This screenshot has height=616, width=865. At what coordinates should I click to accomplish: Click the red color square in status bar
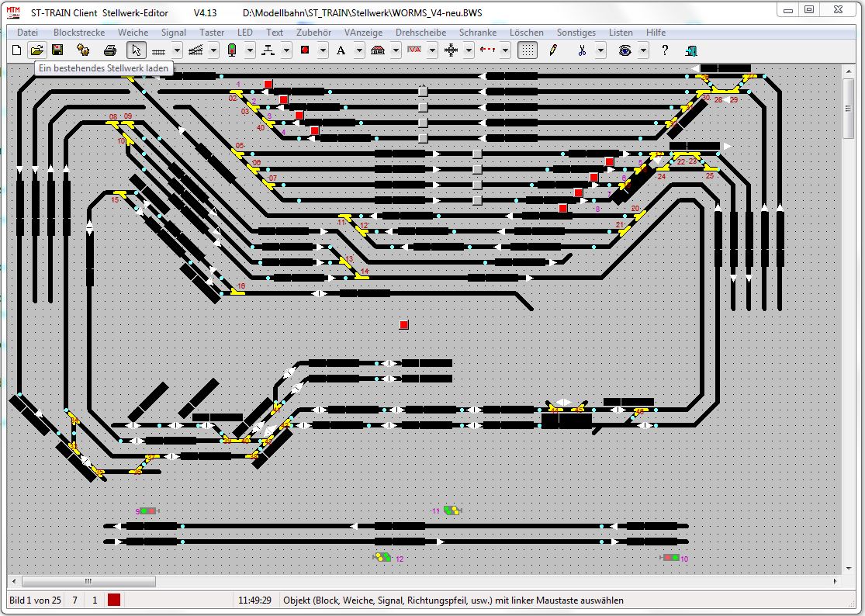click(114, 600)
